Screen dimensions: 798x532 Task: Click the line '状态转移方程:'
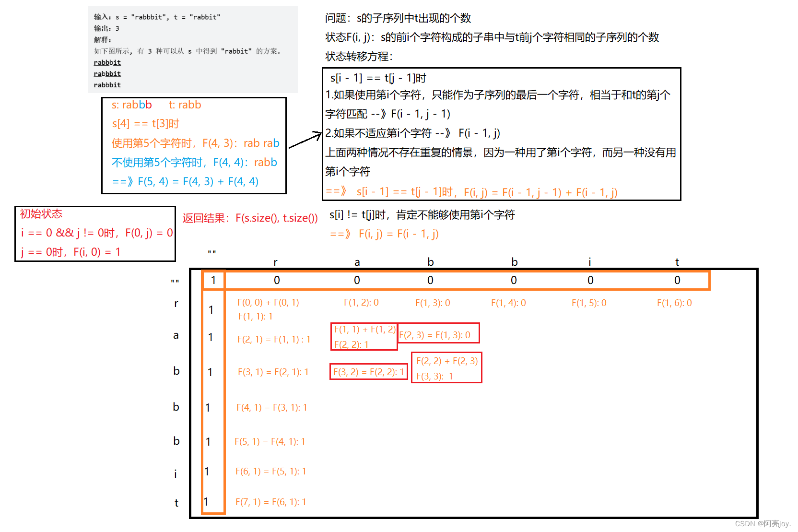359,57
